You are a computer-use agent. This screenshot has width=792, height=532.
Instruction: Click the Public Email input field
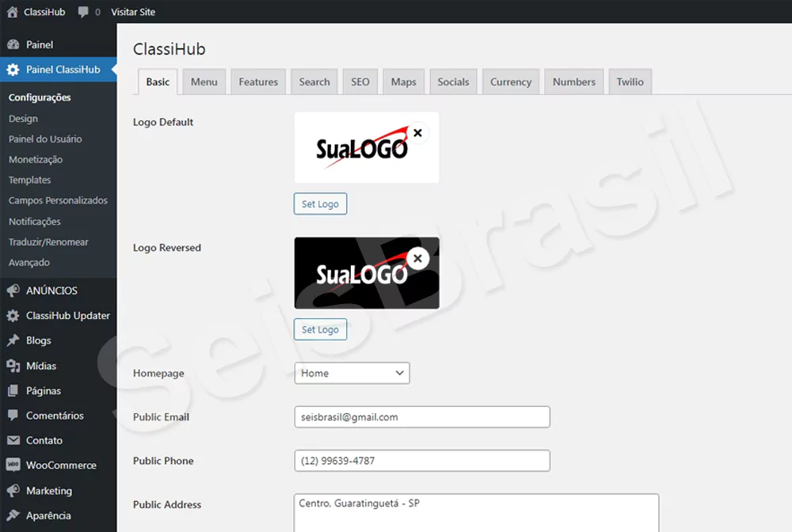pos(422,417)
